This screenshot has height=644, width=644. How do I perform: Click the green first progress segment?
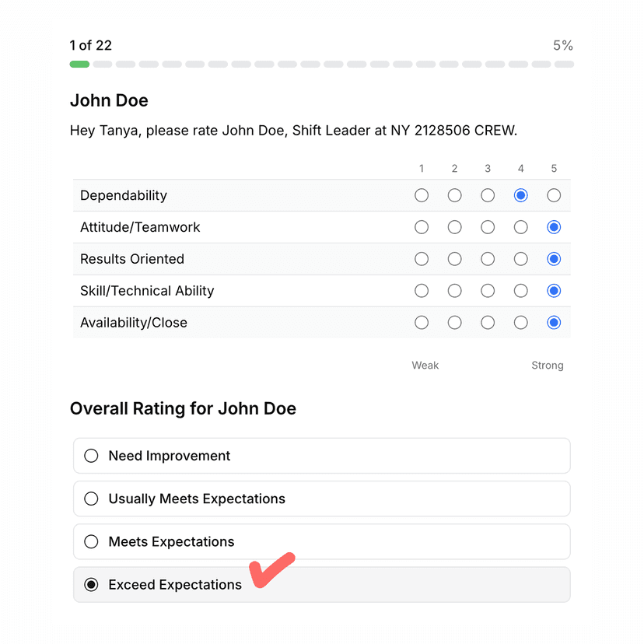79,64
